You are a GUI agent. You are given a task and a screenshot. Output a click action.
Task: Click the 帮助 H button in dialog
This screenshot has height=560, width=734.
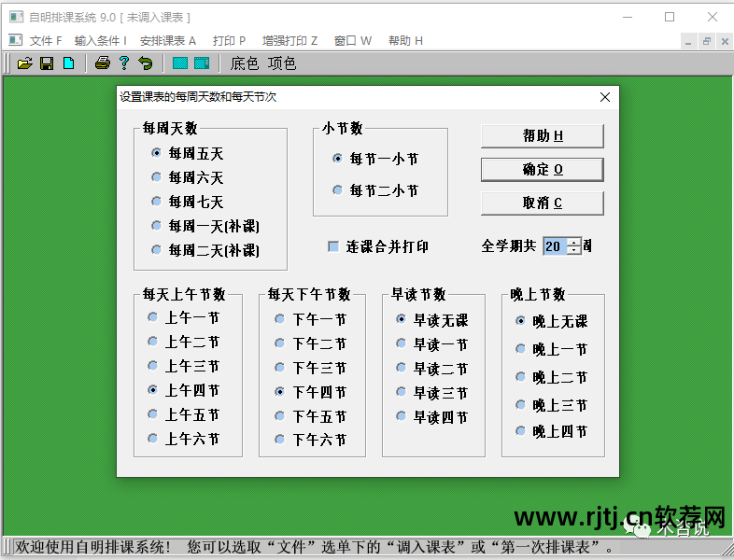click(542, 136)
